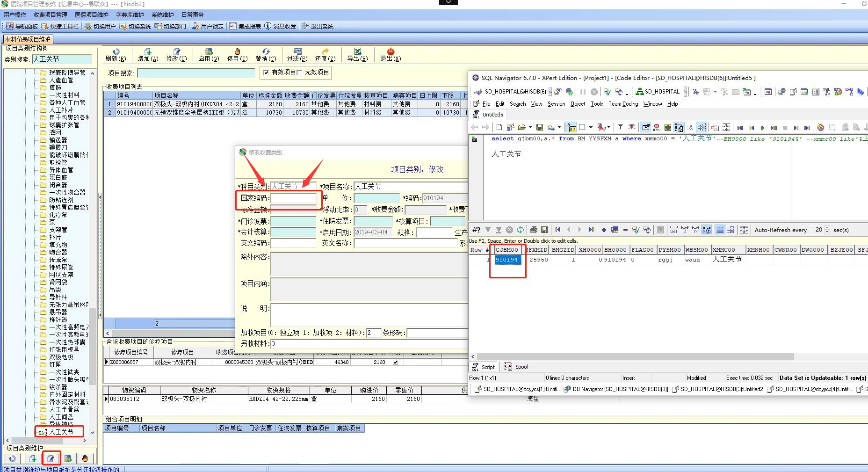Open the Tools menu in SQL Navigator
Screen dimensions: 868x472
click(x=597, y=104)
